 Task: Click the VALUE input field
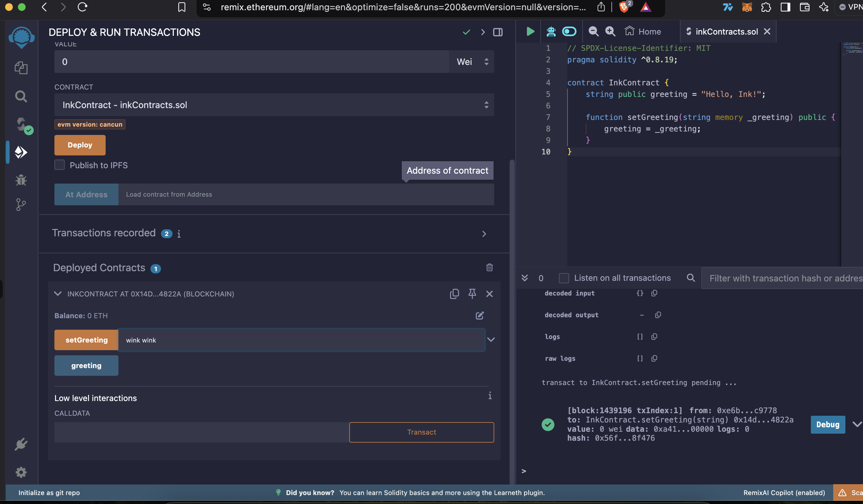(252, 62)
